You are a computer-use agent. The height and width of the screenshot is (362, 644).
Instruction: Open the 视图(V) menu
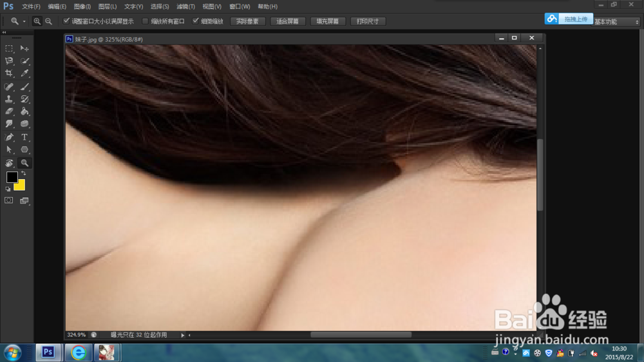[x=212, y=6]
